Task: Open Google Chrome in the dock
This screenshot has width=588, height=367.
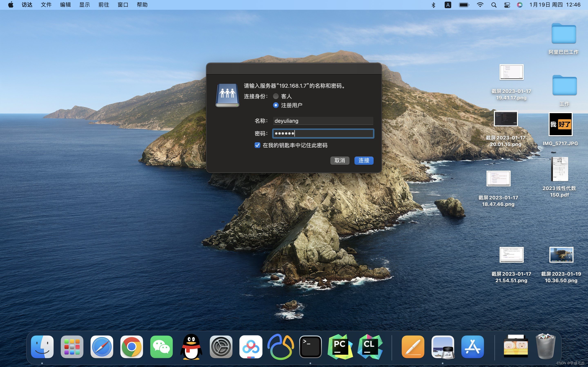Action: click(x=131, y=347)
